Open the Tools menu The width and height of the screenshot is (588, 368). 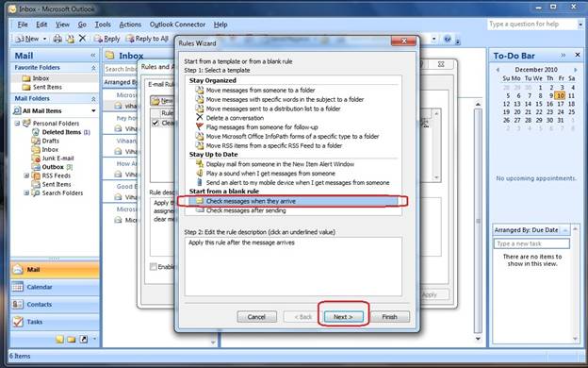(103, 25)
